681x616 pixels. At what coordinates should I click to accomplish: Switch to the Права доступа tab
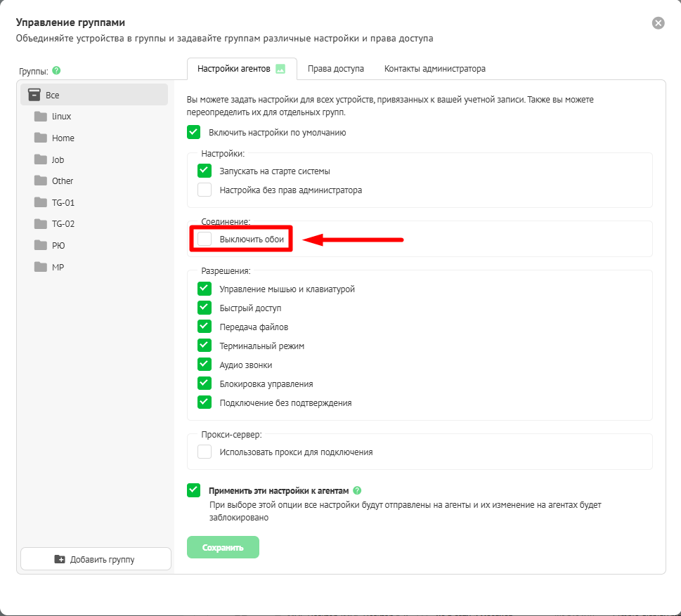pyautogui.click(x=336, y=69)
